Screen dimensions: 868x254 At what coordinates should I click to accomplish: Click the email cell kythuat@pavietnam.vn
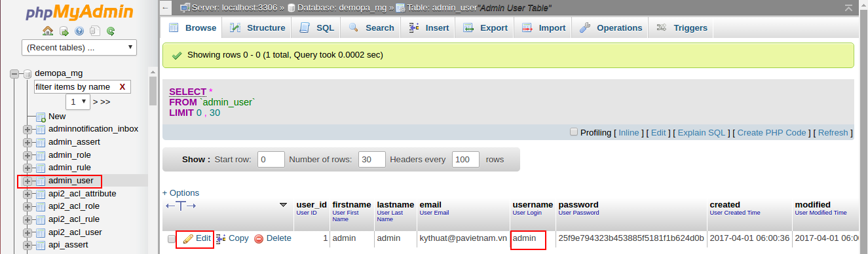pos(463,238)
